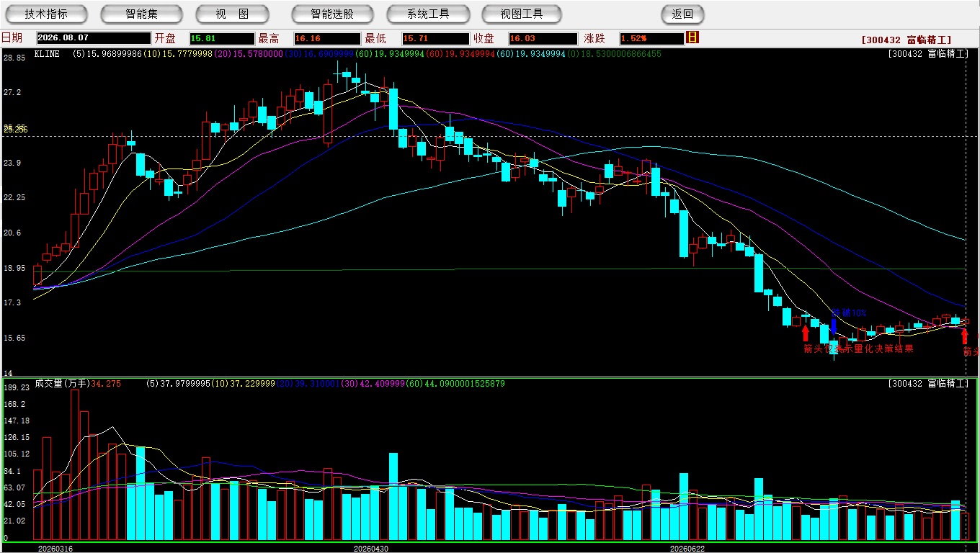The width and height of the screenshot is (980, 553).
Task: Click the 最高 value field 16.16
Action: (x=326, y=38)
